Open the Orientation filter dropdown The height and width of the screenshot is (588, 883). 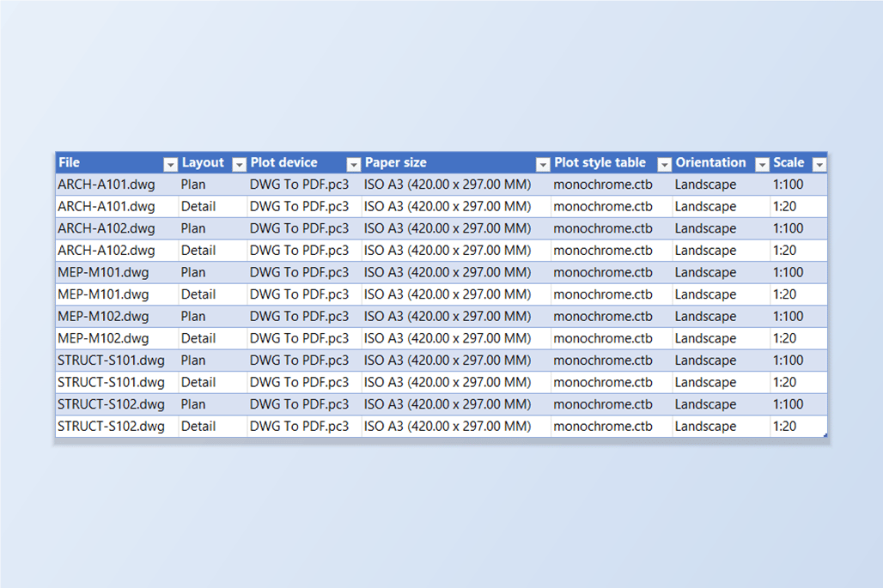(762, 164)
